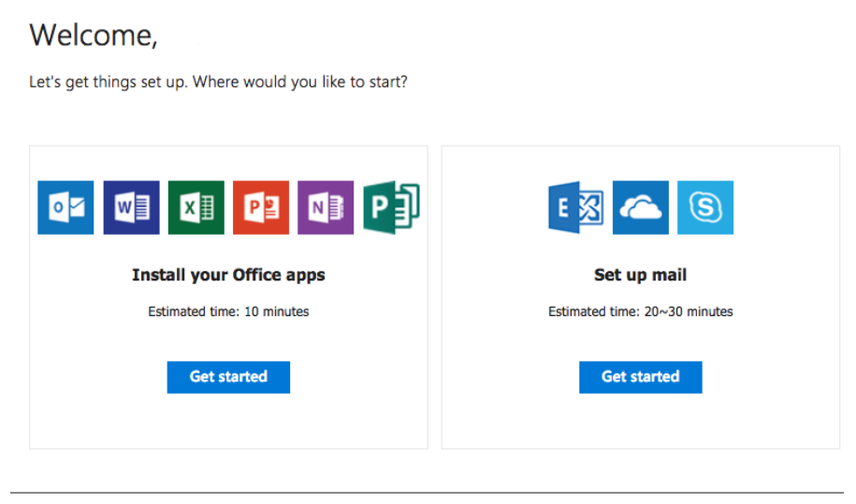Image resolution: width=856 pixels, height=504 pixels.
Task: Click the Exchange icon
Action: click(x=576, y=208)
